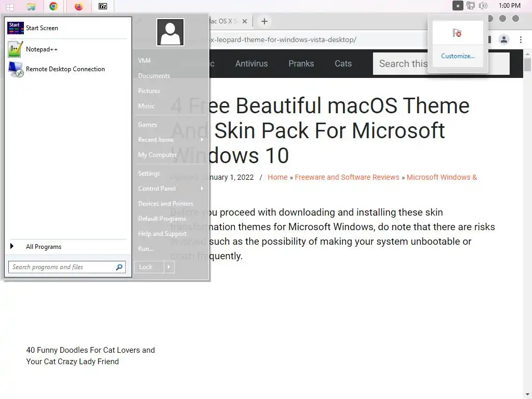The height and width of the screenshot is (399, 532).
Task: Open File Explorer from the taskbar
Action: 31,6
